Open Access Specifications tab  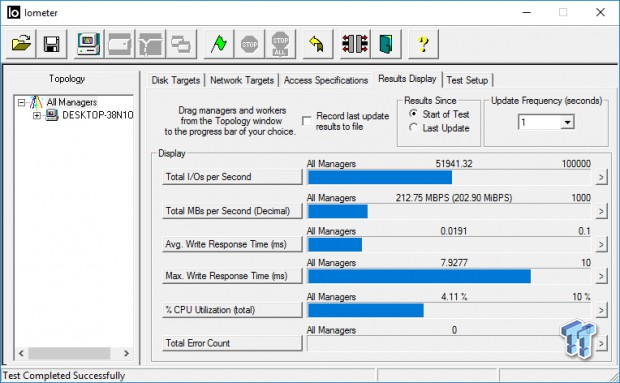click(326, 80)
